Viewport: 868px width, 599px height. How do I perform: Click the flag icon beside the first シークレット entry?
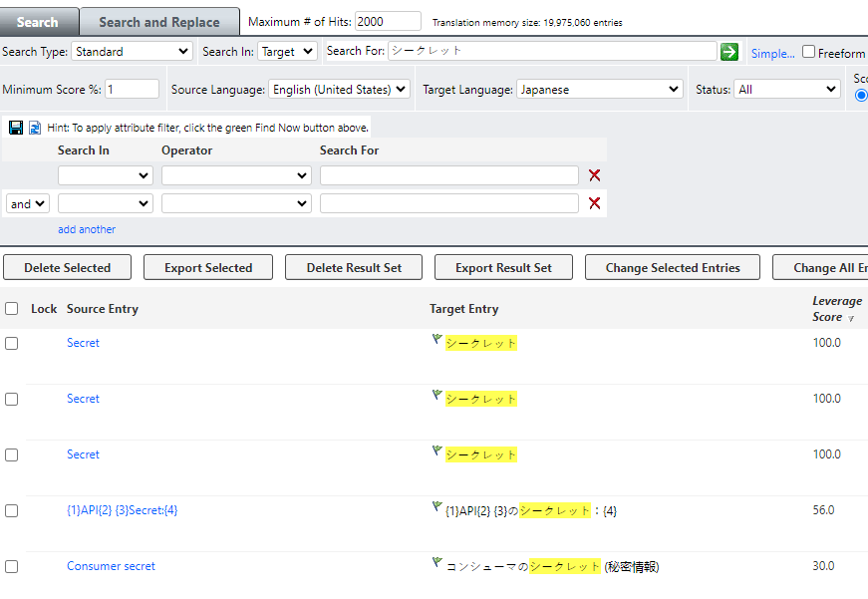[x=435, y=338]
